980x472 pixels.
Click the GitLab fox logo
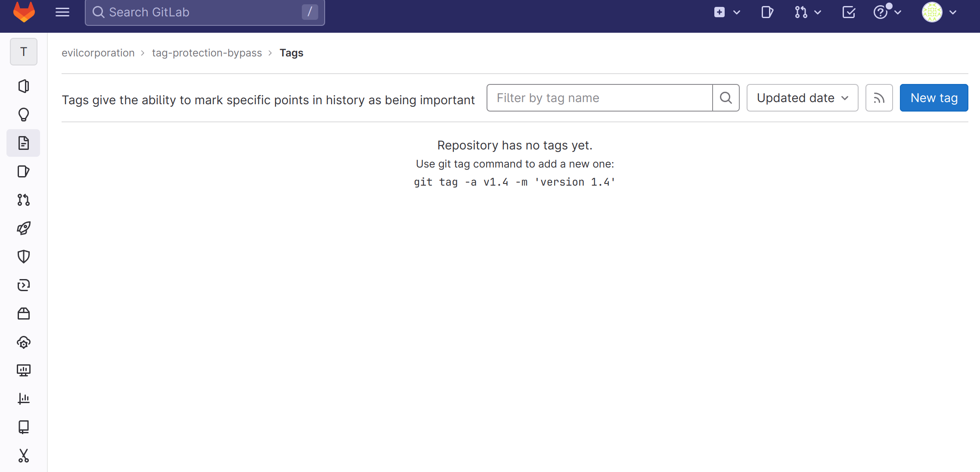click(x=24, y=12)
